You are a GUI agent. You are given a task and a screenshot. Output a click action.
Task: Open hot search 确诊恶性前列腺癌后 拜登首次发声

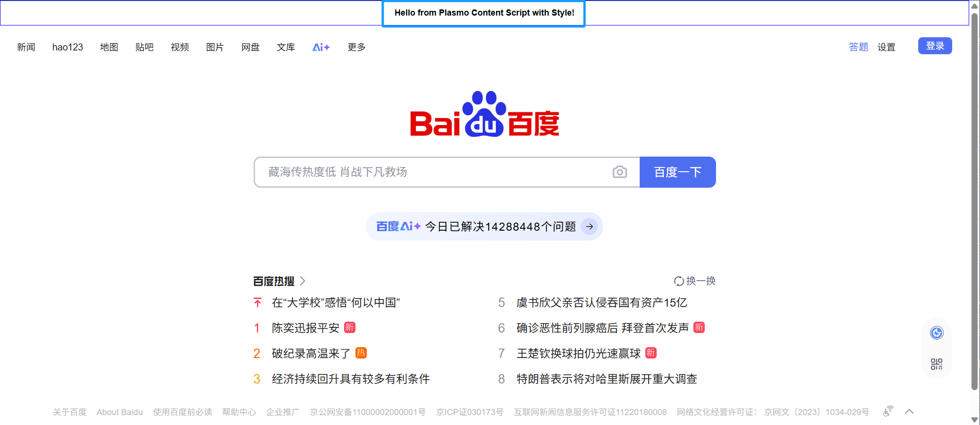602,328
